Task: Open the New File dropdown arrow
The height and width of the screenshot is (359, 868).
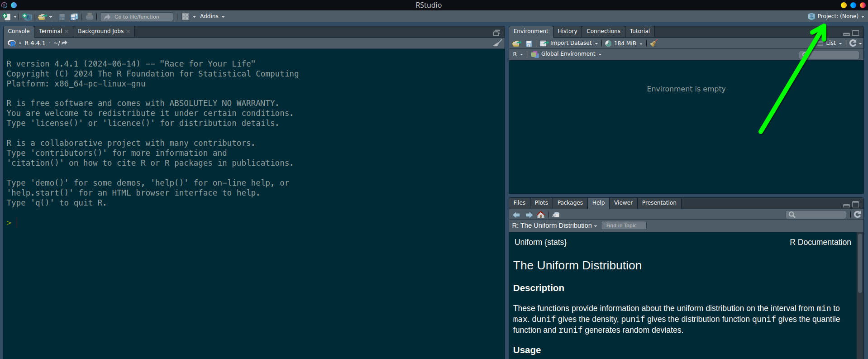Action: tap(15, 17)
